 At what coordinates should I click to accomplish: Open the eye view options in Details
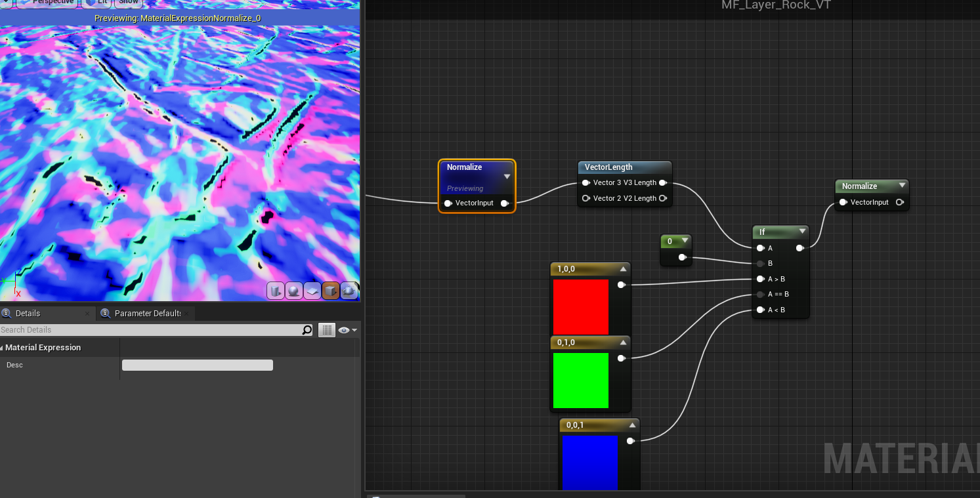point(347,330)
